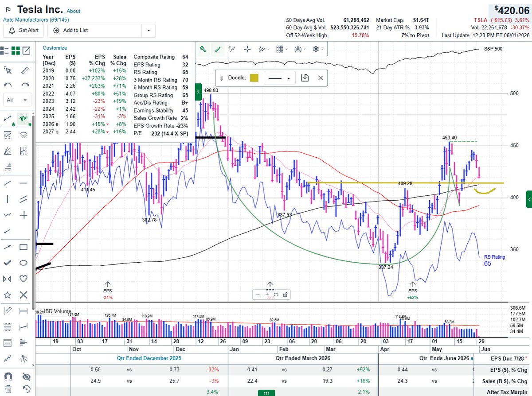Viewport: 532px width, 396px height.
Task: Collapse the left data panel green arrow
Action: pyautogui.click(x=199, y=92)
